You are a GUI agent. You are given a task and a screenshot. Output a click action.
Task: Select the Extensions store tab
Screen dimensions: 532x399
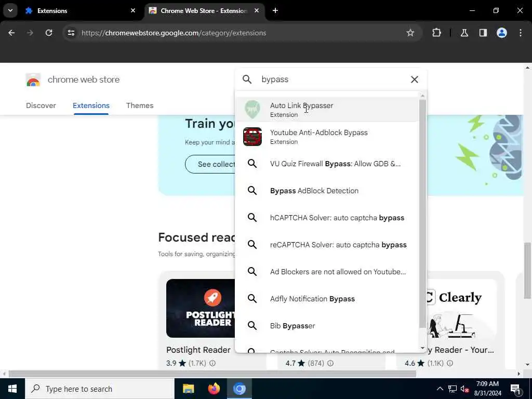pyautogui.click(x=91, y=105)
